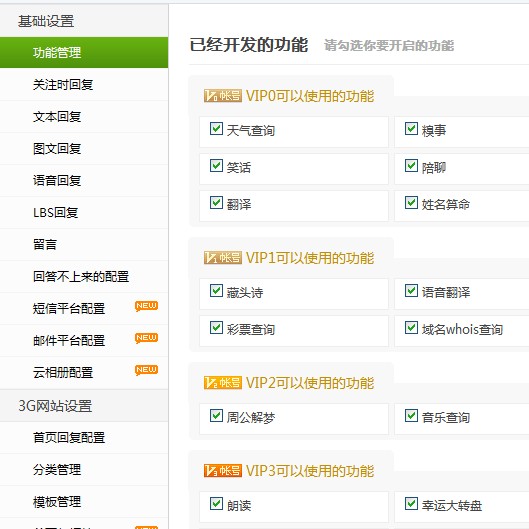The image size is (529, 529).
Task: Go to 图文回复 settings
Action: (x=84, y=148)
